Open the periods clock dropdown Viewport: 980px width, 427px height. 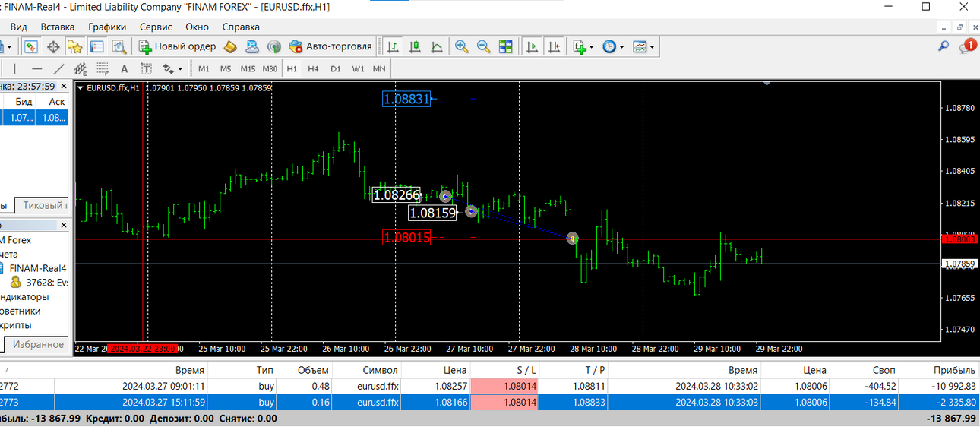click(x=613, y=46)
